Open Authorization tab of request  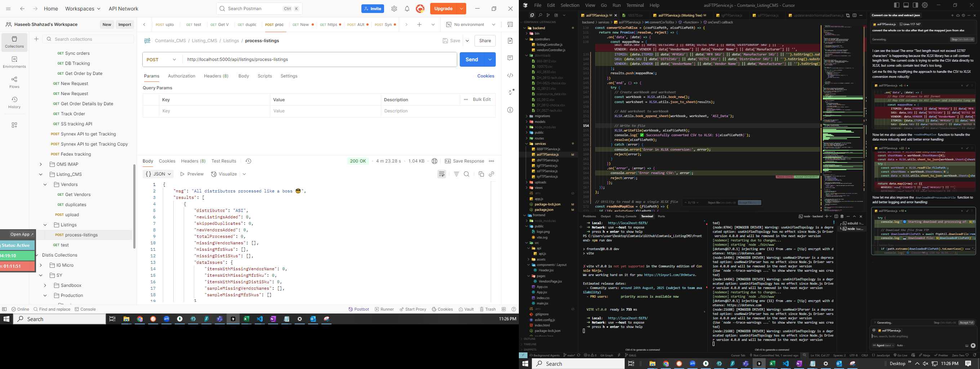click(x=182, y=76)
